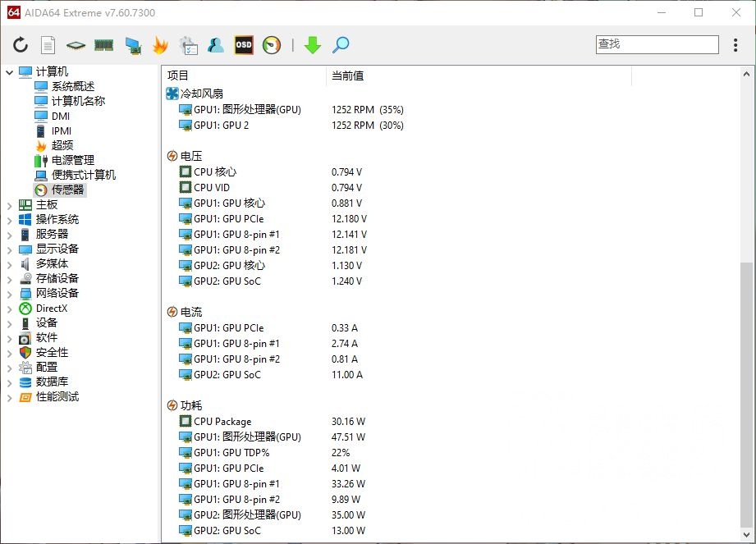Open the audit manager users icon
The width and height of the screenshot is (756, 544).
215,45
